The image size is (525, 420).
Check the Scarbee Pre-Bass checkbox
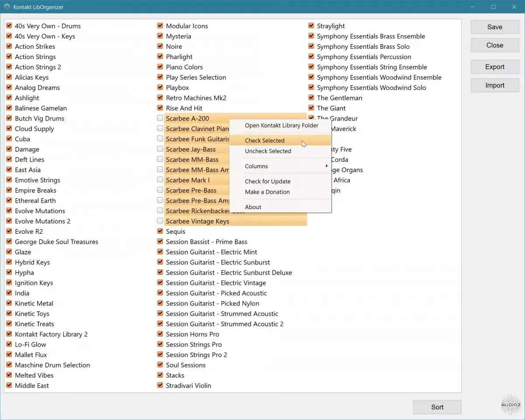click(x=160, y=190)
